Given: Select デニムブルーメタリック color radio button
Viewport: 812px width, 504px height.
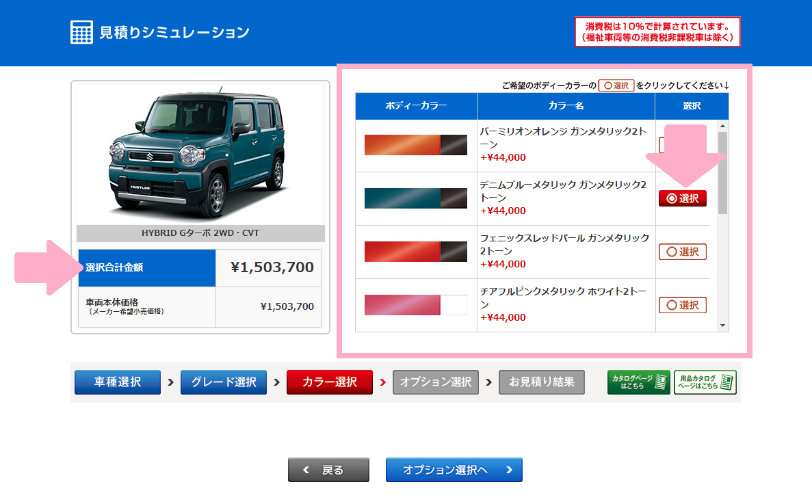Looking at the screenshot, I should tap(683, 198).
